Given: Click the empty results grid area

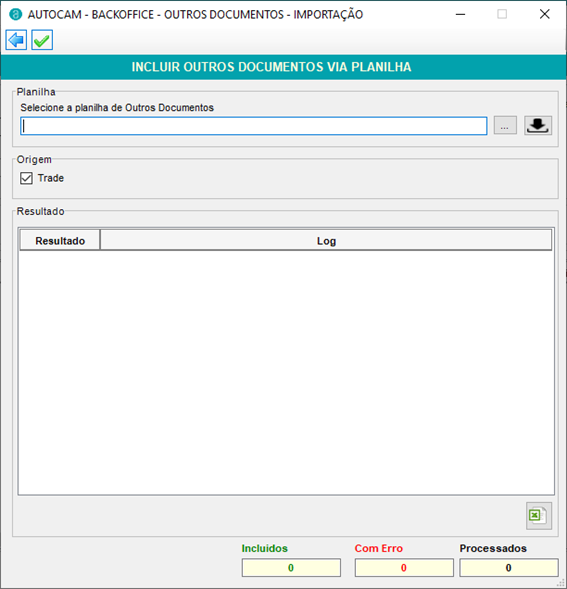Looking at the screenshot, I should (x=286, y=372).
